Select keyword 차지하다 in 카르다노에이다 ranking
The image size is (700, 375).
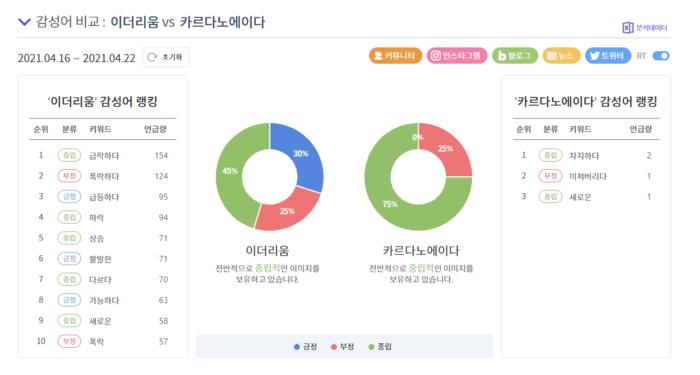(584, 156)
